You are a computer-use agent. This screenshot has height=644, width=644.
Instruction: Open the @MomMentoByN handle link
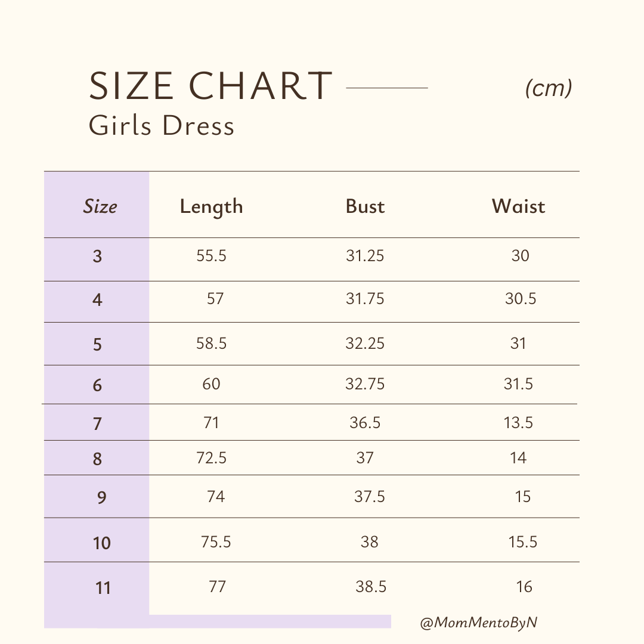pos(479,623)
